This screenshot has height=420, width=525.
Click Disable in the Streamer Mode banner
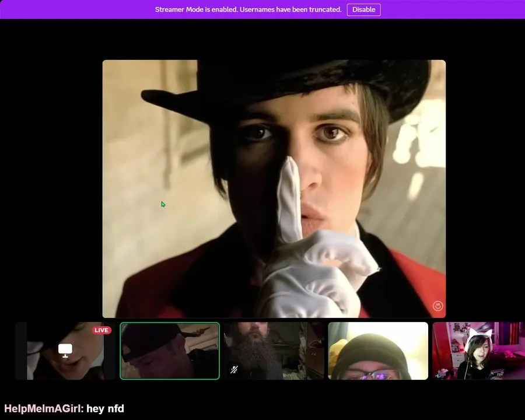click(363, 9)
